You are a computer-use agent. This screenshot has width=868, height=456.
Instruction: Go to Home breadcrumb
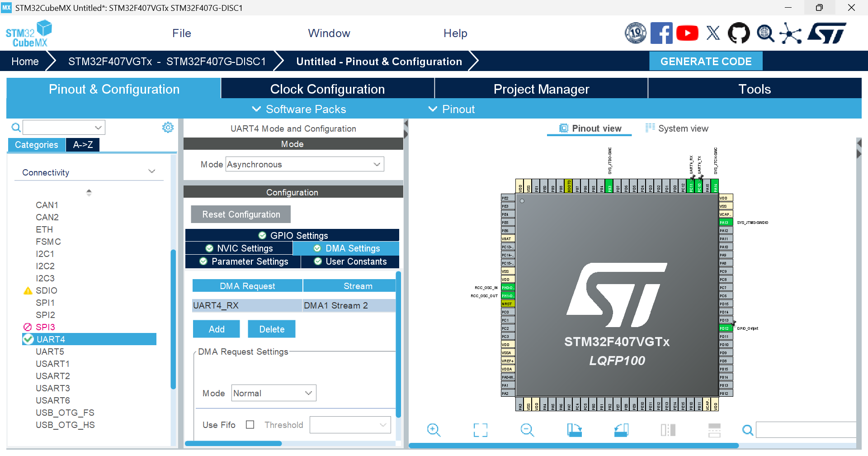pos(25,61)
